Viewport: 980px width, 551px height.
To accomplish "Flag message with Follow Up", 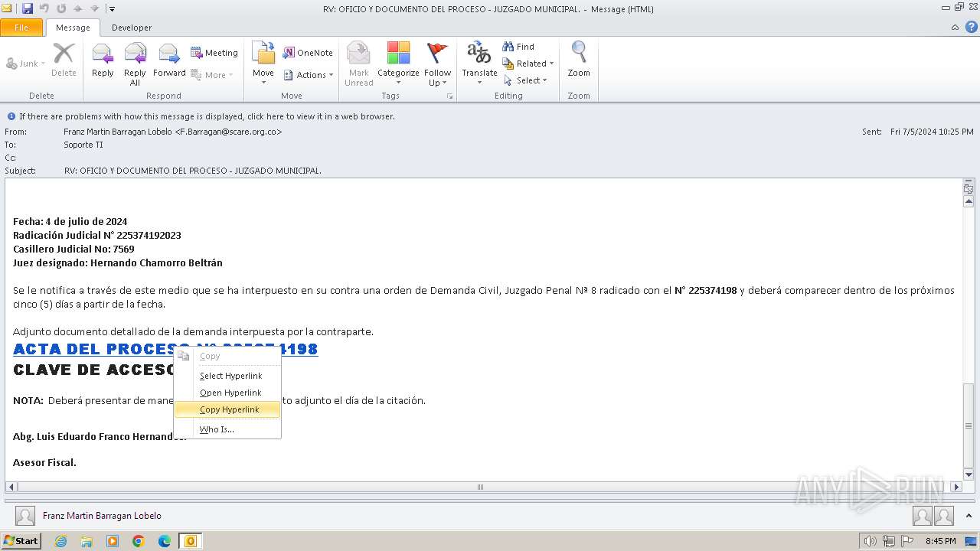I will tap(437, 64).
